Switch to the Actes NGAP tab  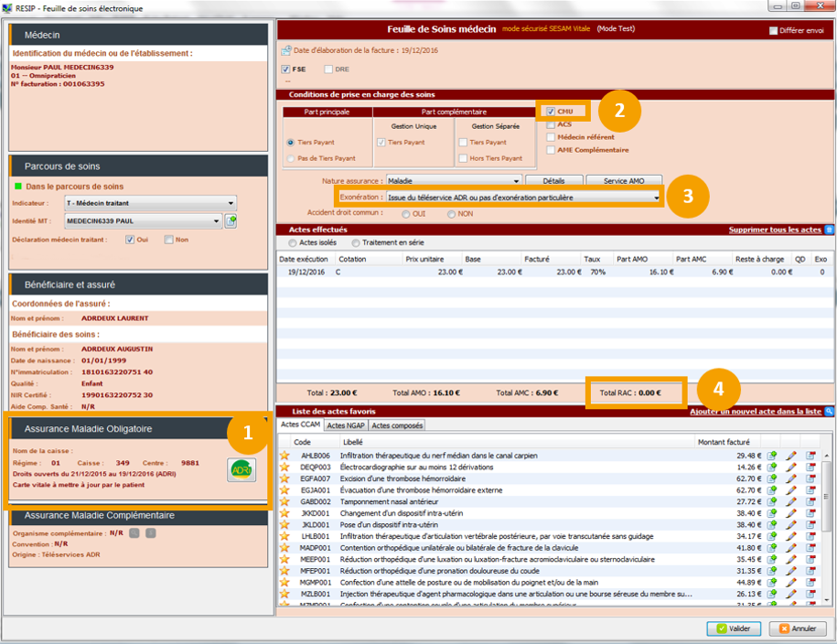(346, 425)
